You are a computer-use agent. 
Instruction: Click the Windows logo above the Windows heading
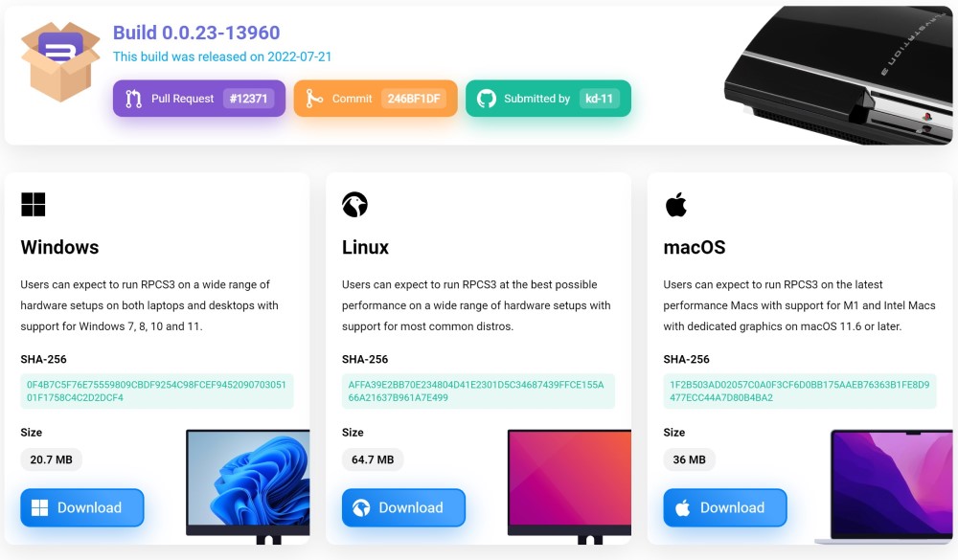[34, 204]
